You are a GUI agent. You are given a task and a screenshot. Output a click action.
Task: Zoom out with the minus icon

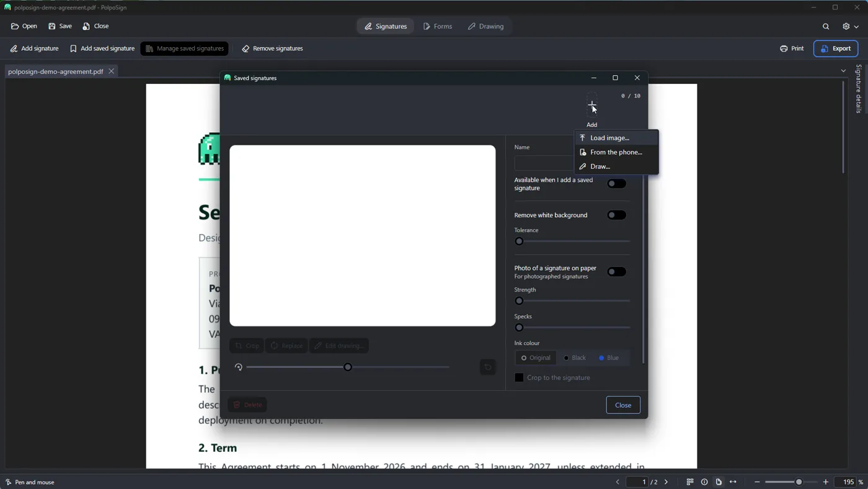pyautogui.click(x=757, y=482)
